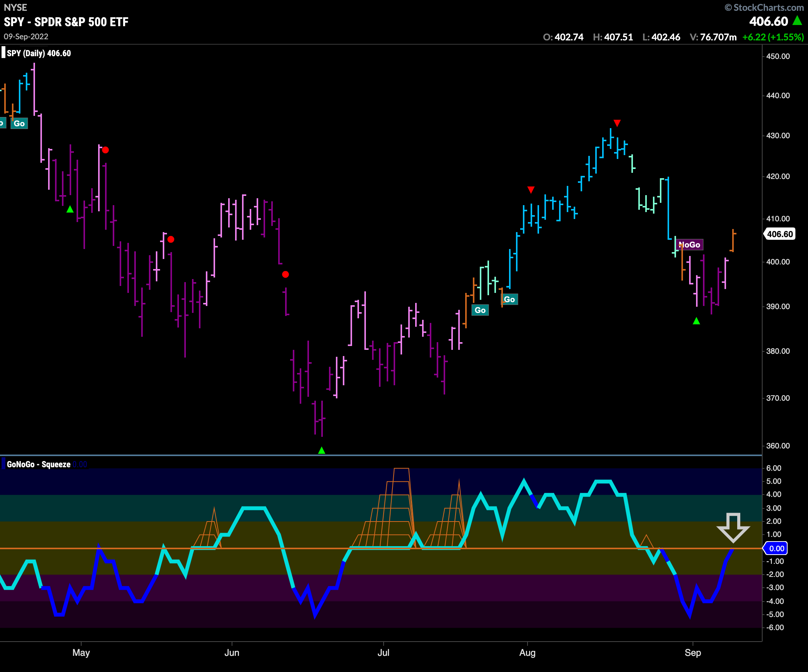Click the green up arrow beside 406.60
This screenshot has height=672, width=808.
(798, 21)
